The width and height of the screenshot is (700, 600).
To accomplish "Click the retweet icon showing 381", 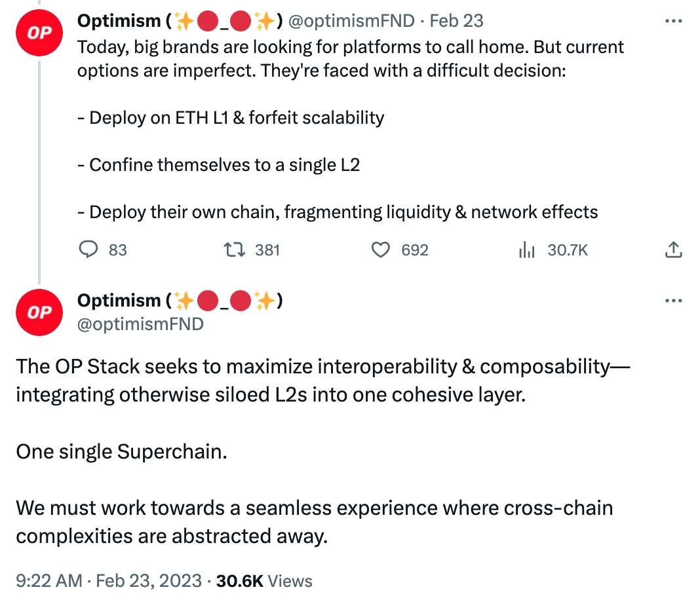I will click(x=235, y=250).
